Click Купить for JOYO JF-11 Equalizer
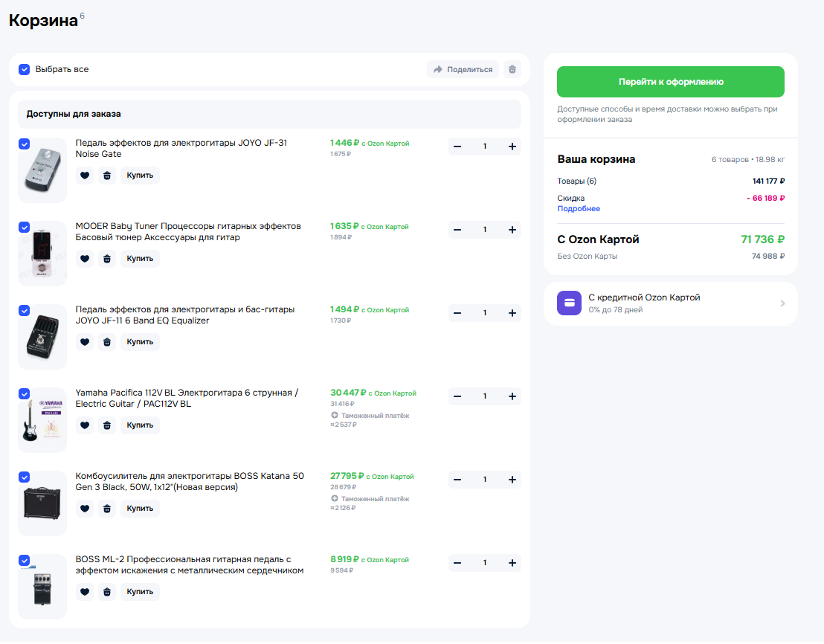The width and height of the screenshot is (824, 644). click(x=140, y=342)
